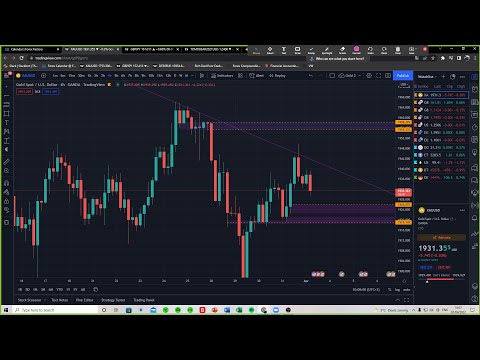Undo last chart action arrow
This screenshot has height=360, width=480.
pos(310,76)
